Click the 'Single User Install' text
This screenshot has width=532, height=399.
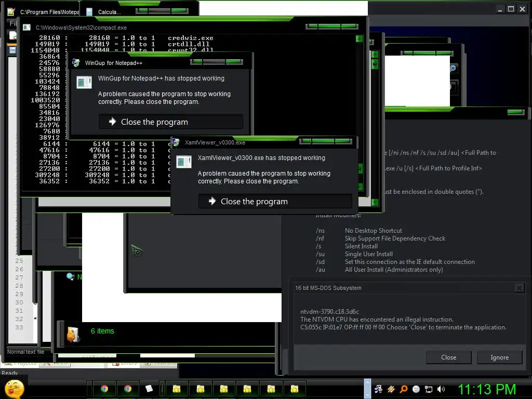point(369,254)
